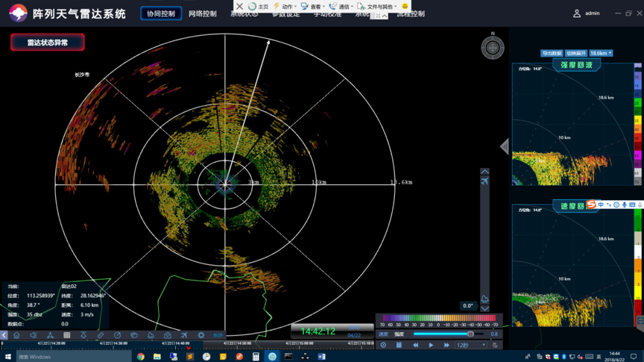Select the network node icon in toolbar

pos(50,335)
